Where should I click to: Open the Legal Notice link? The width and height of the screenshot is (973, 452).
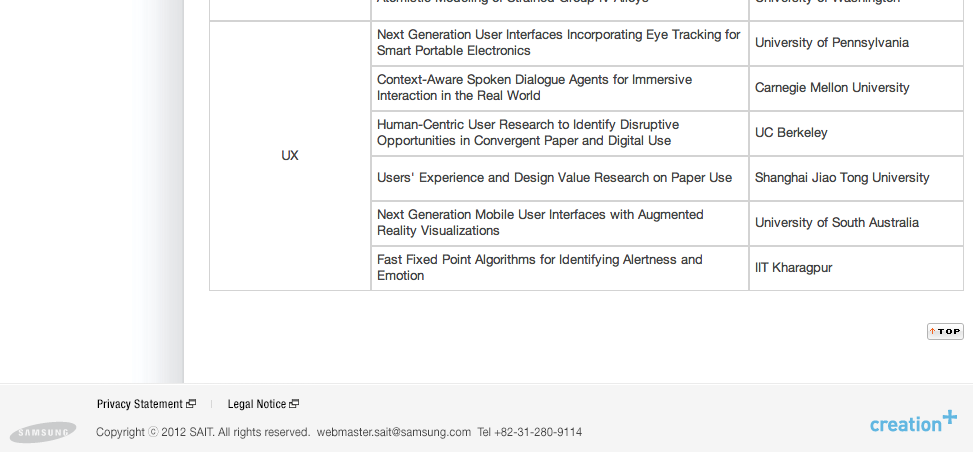coord(256,404)
